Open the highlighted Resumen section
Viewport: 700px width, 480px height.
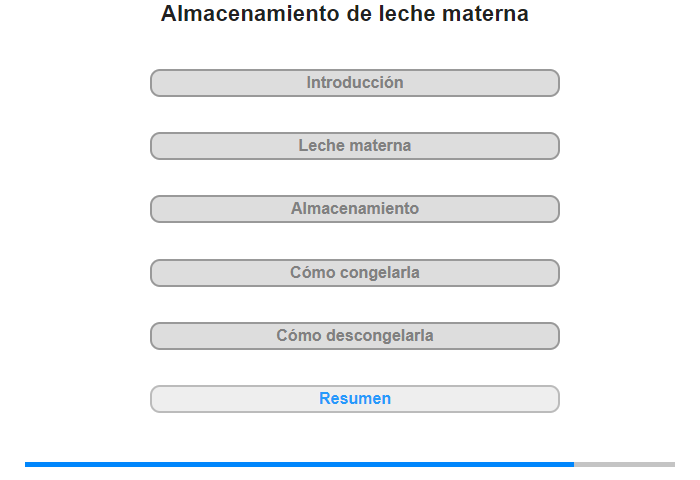[355, 399]
